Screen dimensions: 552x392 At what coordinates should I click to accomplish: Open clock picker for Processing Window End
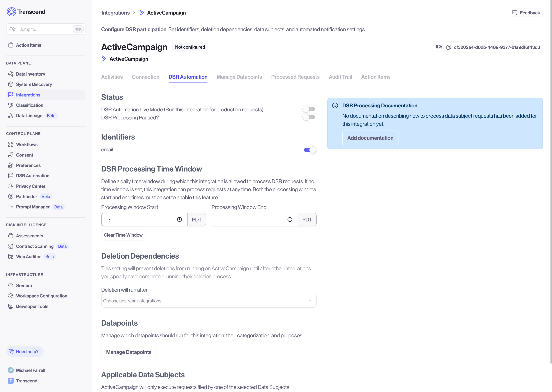(x=290, y=219)
